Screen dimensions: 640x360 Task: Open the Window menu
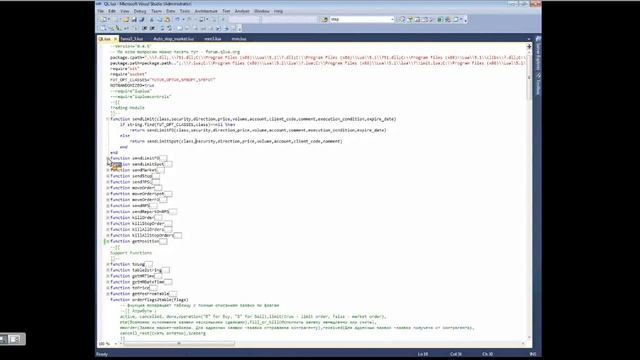coord(262,11)
